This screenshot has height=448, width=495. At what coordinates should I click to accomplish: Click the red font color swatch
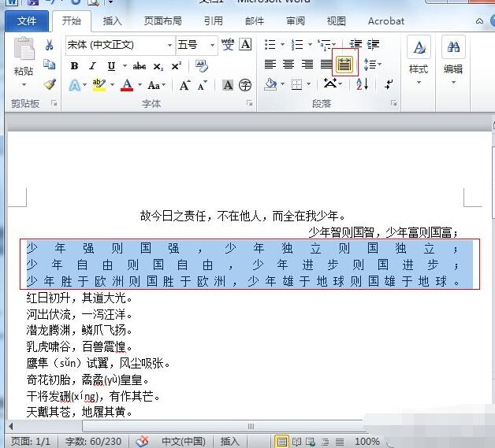(126, 85)
